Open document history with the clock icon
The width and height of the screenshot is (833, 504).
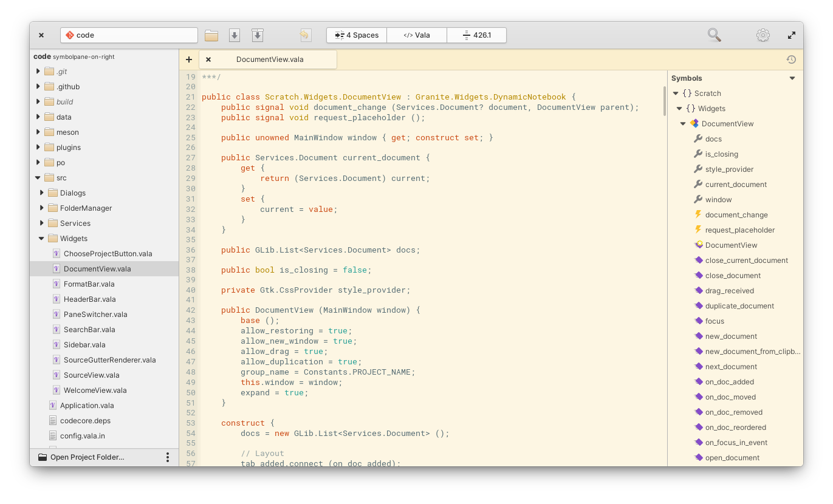click(x=791, y=59)
